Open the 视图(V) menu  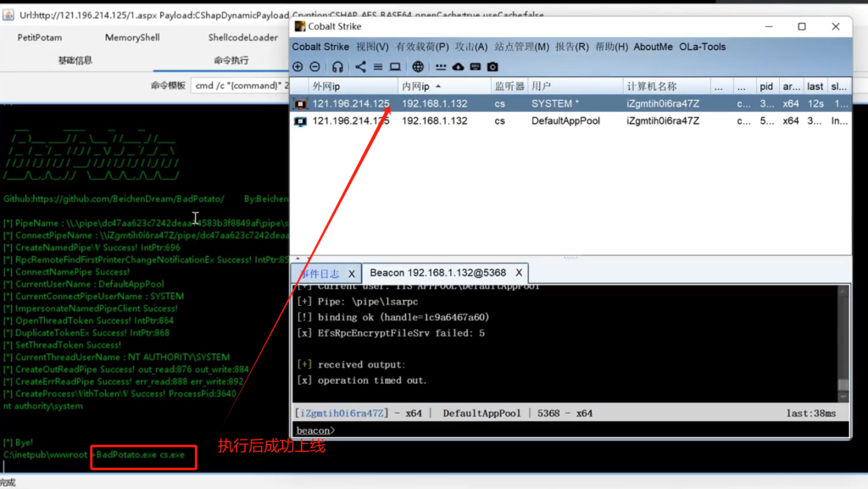(x=372, y=47)
